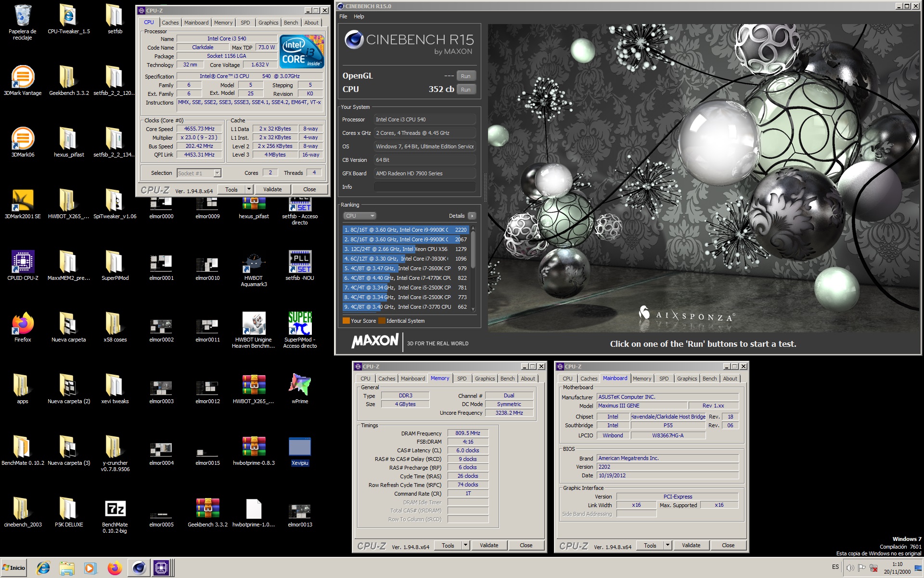Select ranking row 9 Core i7-3770
The height and width of the screenshot is (578, 924).
coord(406,307)
